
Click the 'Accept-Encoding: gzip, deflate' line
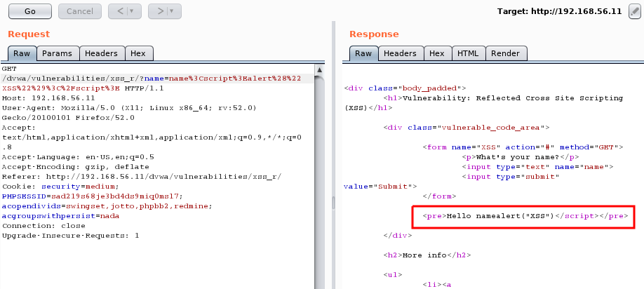[x=76, y=167]
